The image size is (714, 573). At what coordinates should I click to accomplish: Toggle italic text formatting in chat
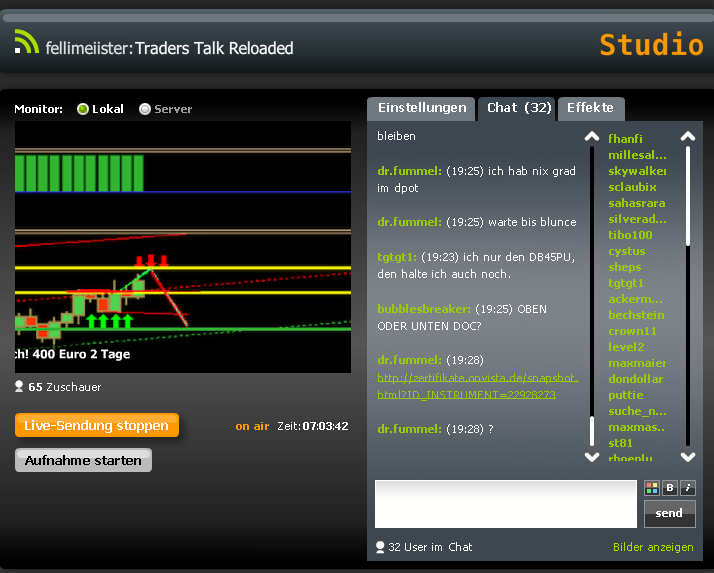pyautogui.click(x=688, y=488)
